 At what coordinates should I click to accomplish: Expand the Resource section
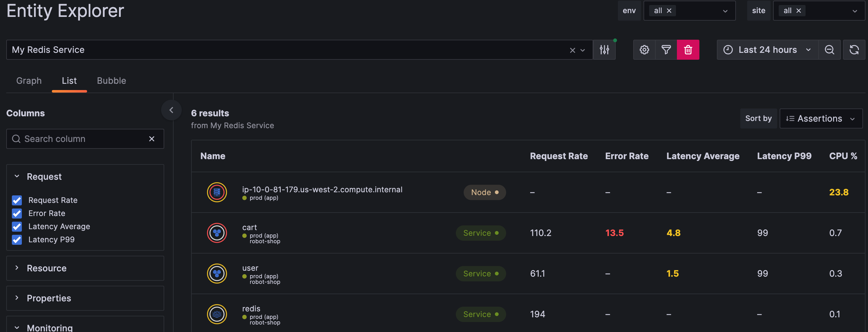click(47, 268)
